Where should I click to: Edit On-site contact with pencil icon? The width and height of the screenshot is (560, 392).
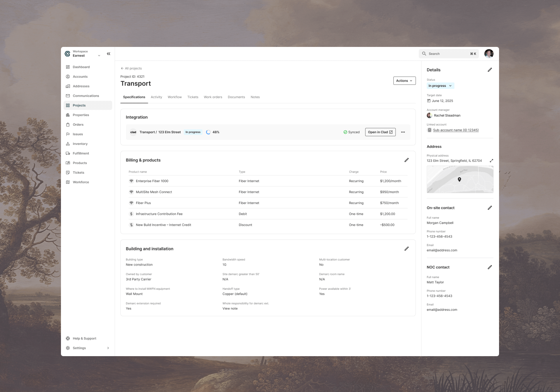[x=490, y=208]
